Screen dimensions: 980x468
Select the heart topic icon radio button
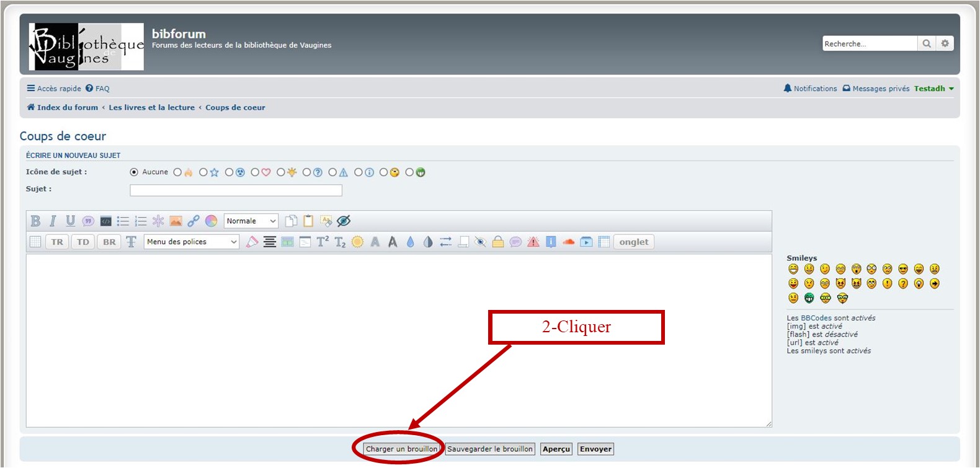pyautogui.click(x=256, y=172)
